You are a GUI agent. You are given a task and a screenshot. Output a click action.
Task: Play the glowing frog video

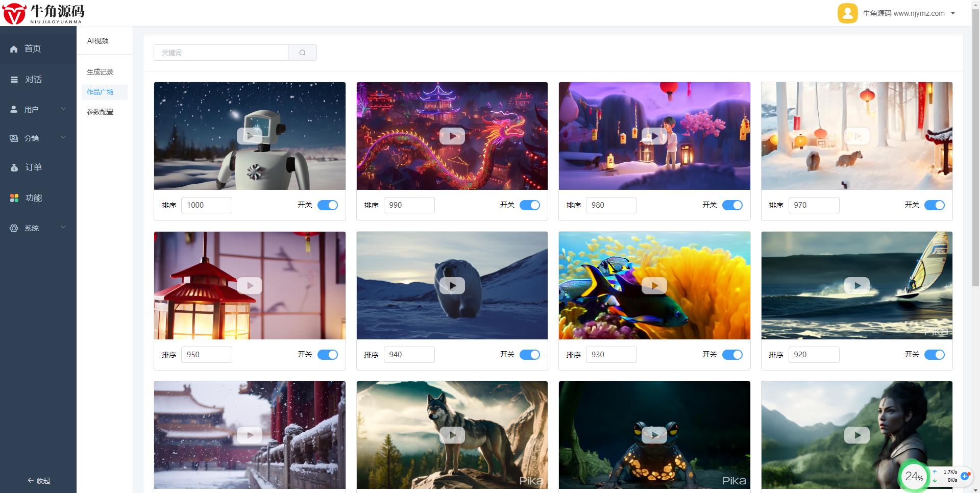654,435
